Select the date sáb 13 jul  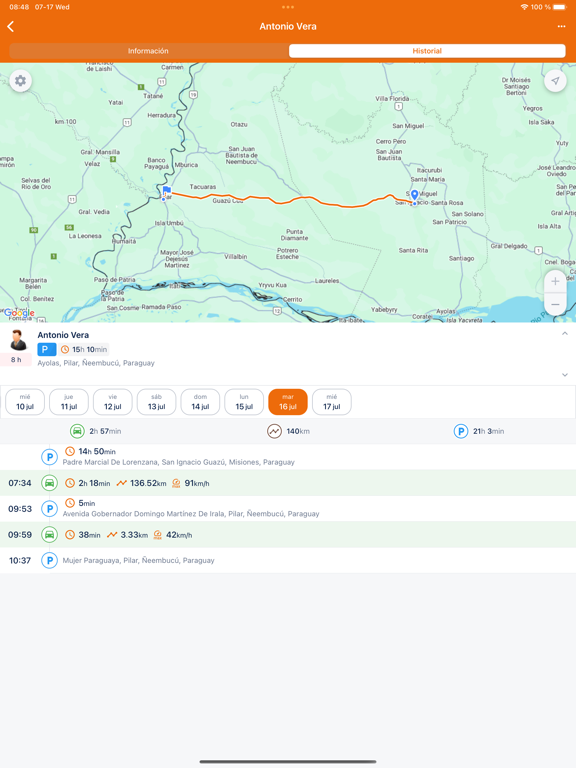156,402
